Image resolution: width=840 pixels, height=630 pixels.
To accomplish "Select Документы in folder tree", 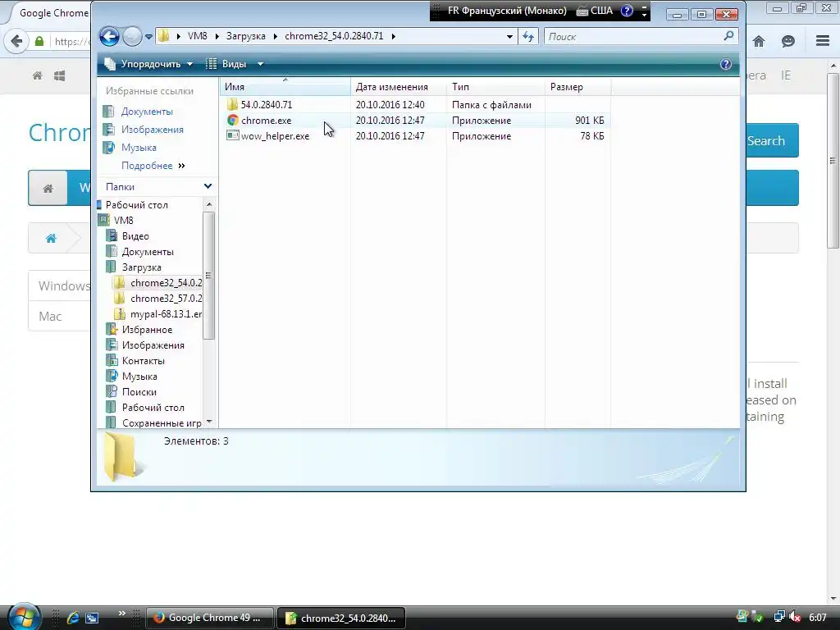I will tap(148, 251).
